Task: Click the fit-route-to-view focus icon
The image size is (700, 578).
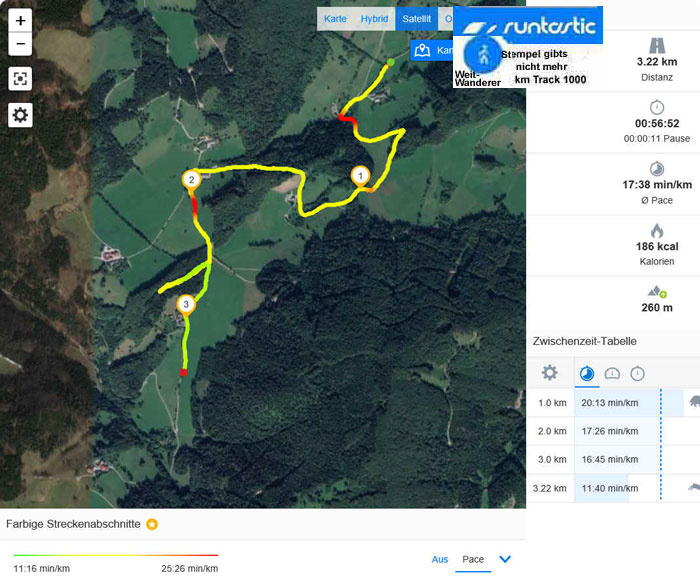Action: point(20,79)
